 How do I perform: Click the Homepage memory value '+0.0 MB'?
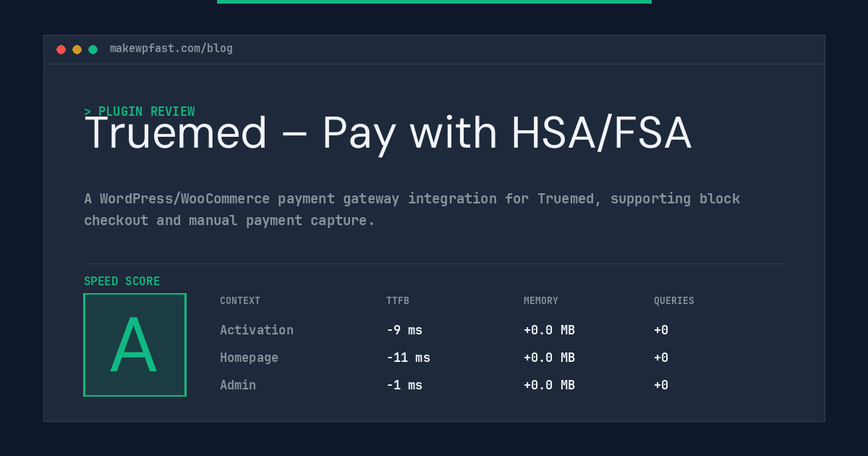[549, 358]
